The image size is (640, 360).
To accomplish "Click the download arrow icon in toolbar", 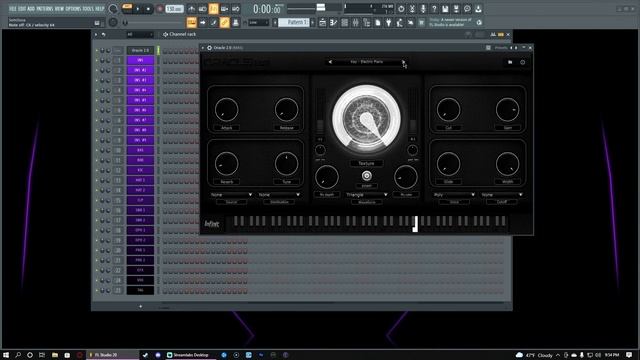I will 478,9.
